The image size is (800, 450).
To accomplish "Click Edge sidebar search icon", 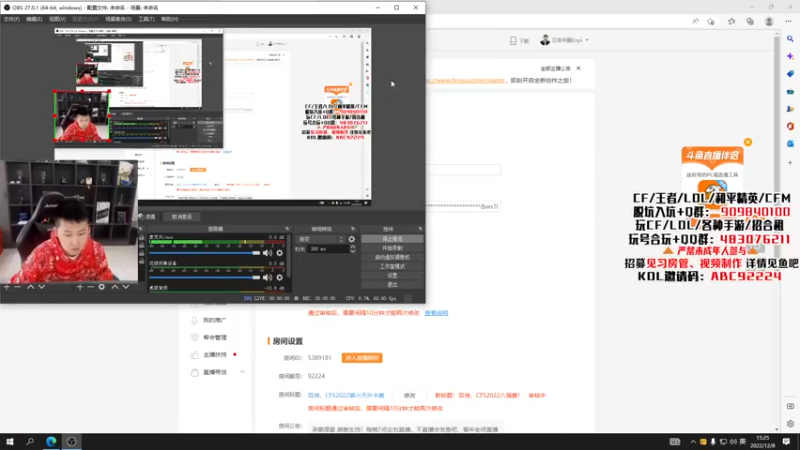I will (x=790, y=39).
